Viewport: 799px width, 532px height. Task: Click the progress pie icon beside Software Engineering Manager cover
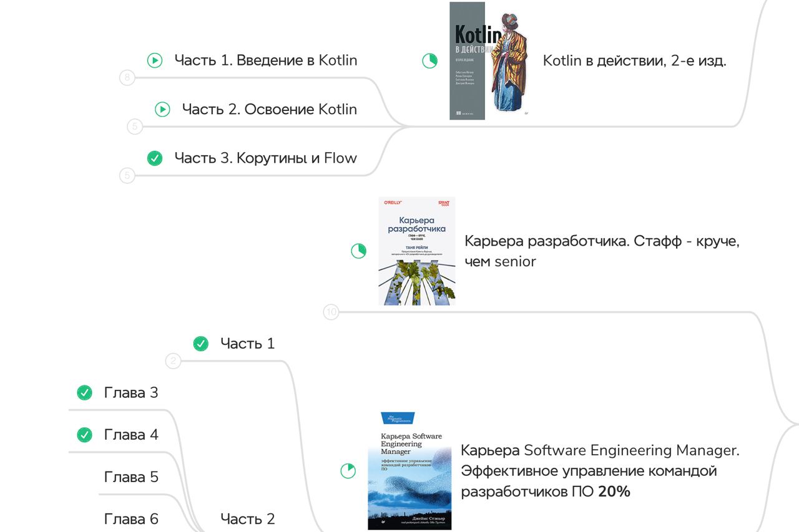tap(348, 471)
